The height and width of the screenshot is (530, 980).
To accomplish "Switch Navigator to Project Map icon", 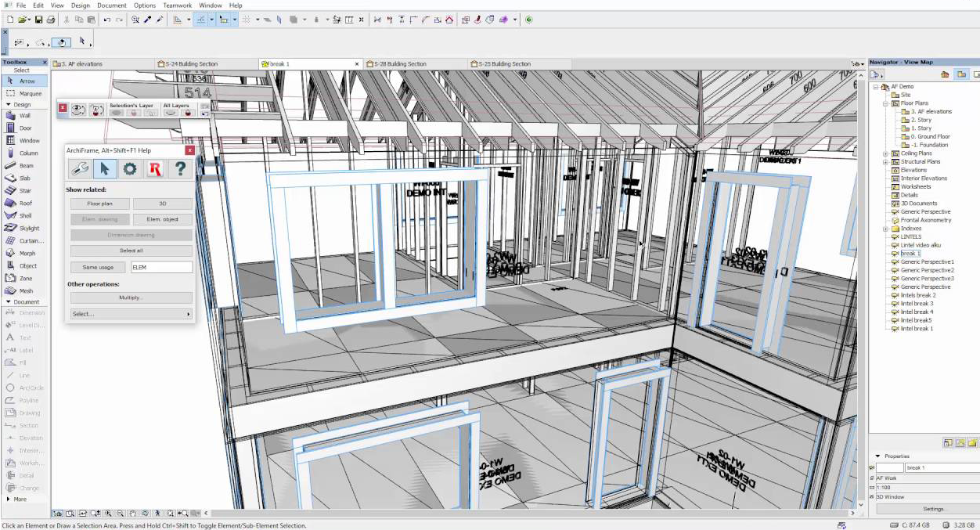I will pyautogui.click(x=945, y=74).
